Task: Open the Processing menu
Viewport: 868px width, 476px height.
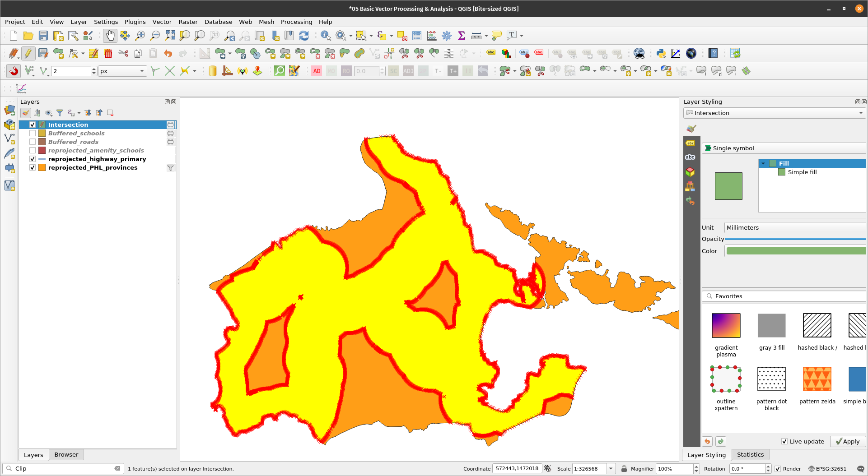Action: coord(296,22)
